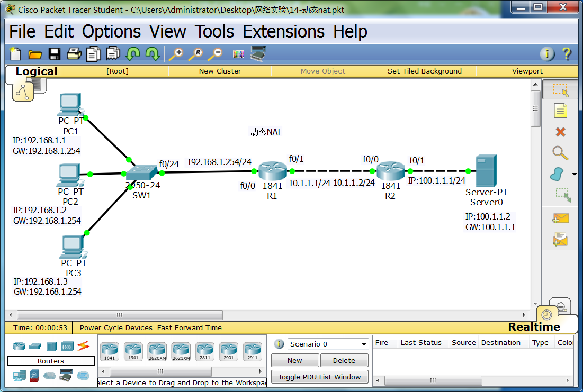Screen dimensions: 583x392
Task: Click New Cluster in the yellow bar
Action: click(x=220, y=71)
